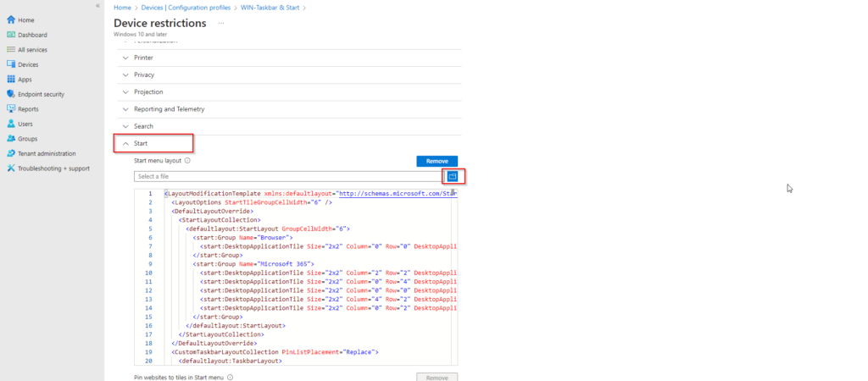Open the ellipsis menu next to Device restrictions

coord(221,23)
